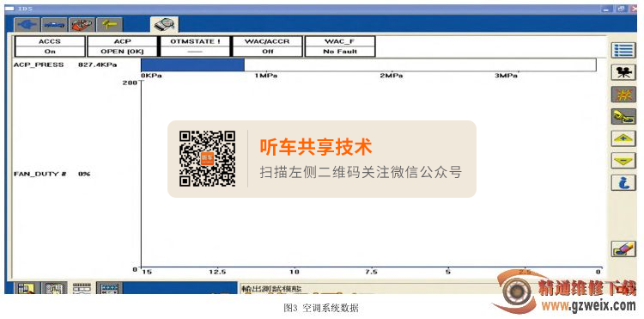Select the orange starburst icon in sidebar
This screenshot has width=644, height=319.
623,95
